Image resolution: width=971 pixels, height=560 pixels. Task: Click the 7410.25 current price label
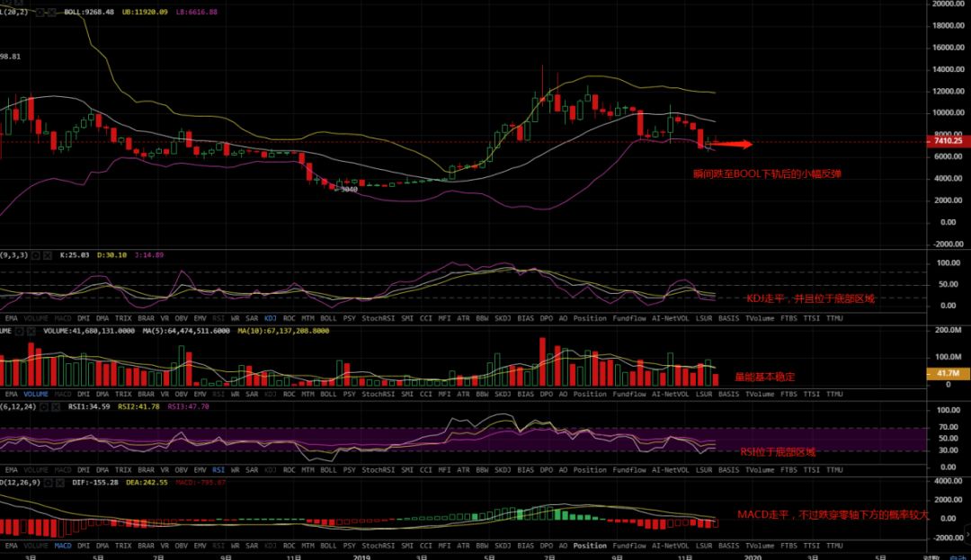(948, 141)
